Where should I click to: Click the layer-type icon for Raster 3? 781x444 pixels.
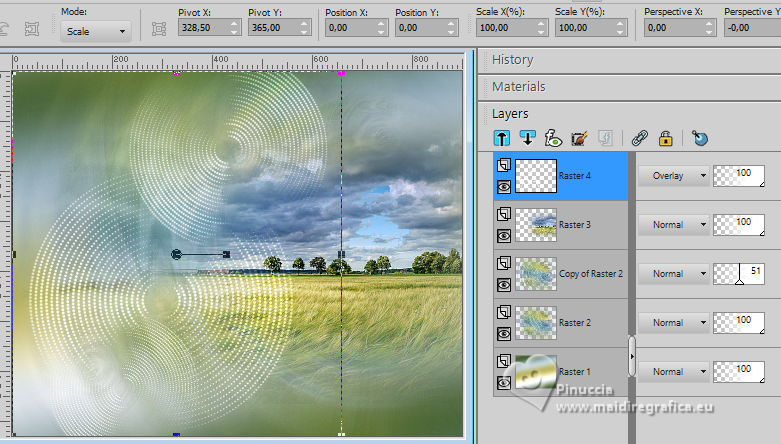(504, 214)
